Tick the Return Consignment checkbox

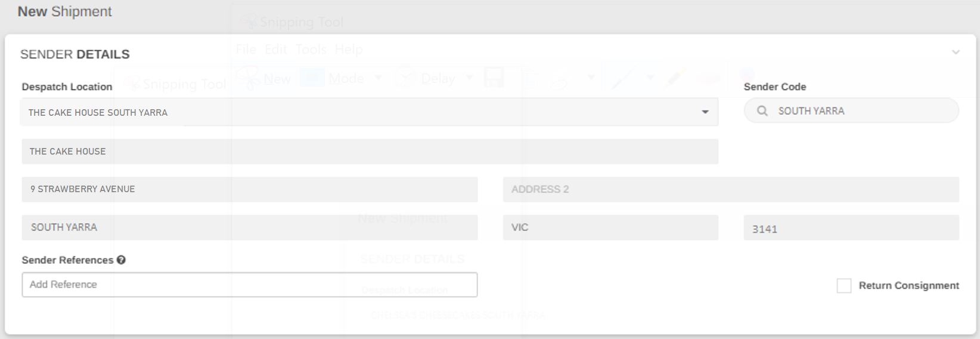pos(843,286)
